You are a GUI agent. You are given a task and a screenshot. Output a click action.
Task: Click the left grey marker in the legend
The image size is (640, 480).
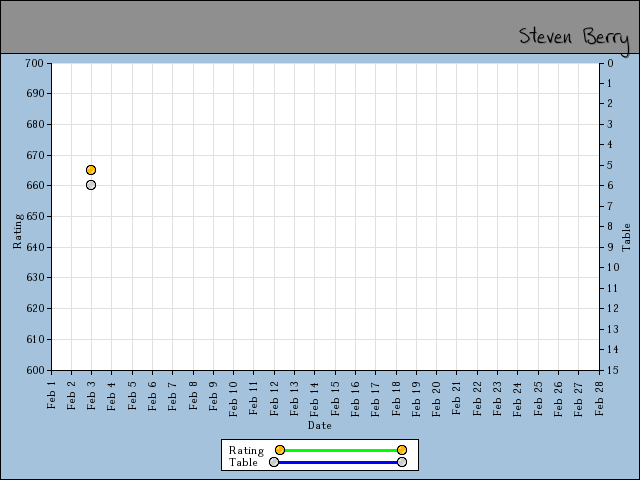click(274, 462)
